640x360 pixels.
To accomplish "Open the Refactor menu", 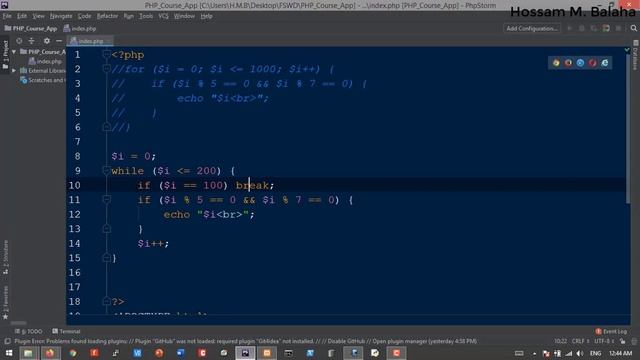I will 107,16.
